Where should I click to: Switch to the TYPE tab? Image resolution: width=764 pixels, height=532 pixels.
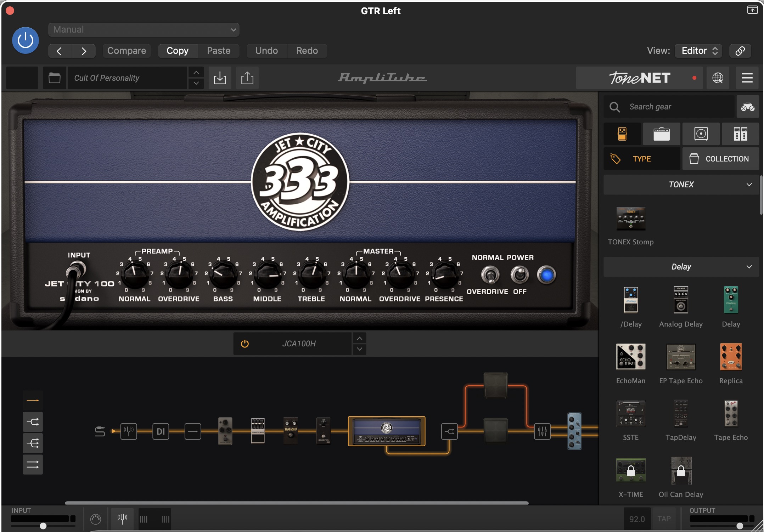tap(641, 159)
